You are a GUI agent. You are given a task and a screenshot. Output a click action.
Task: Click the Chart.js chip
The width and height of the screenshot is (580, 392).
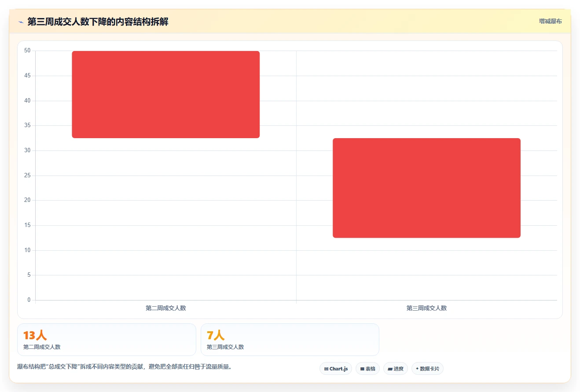click(x=336, y=369)
